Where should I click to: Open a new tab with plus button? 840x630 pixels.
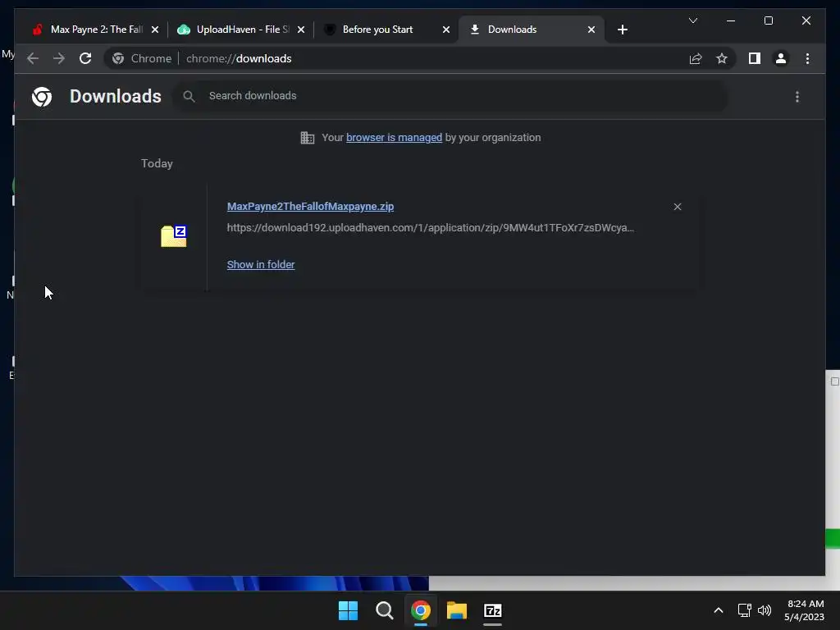coord(623,30)
